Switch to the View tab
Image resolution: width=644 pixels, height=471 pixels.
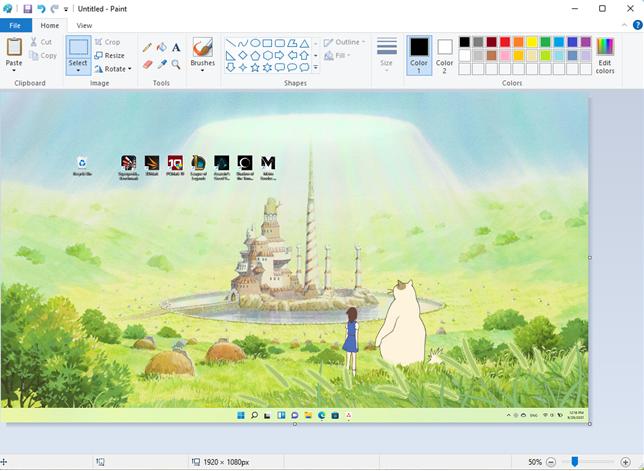click(84, 25)
